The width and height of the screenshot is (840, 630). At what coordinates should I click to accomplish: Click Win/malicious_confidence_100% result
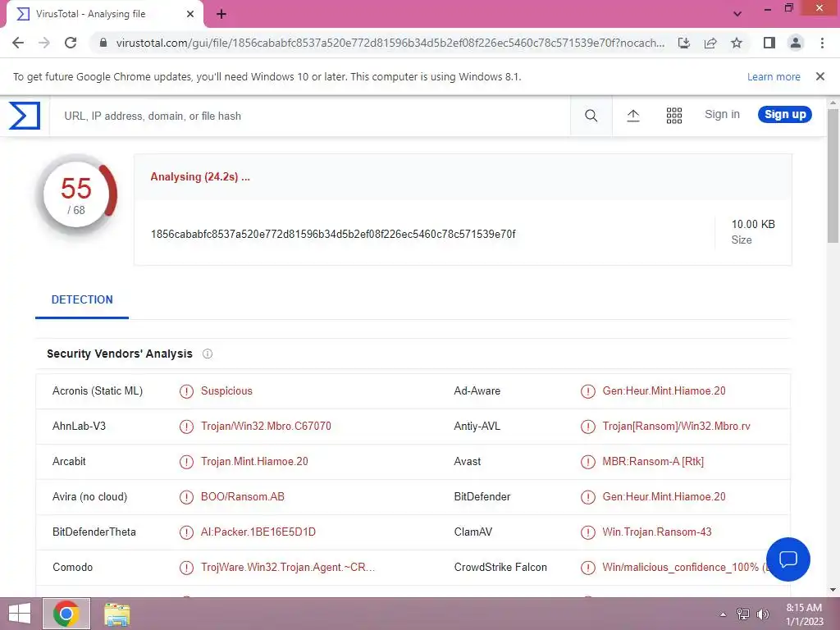(683, 568)
